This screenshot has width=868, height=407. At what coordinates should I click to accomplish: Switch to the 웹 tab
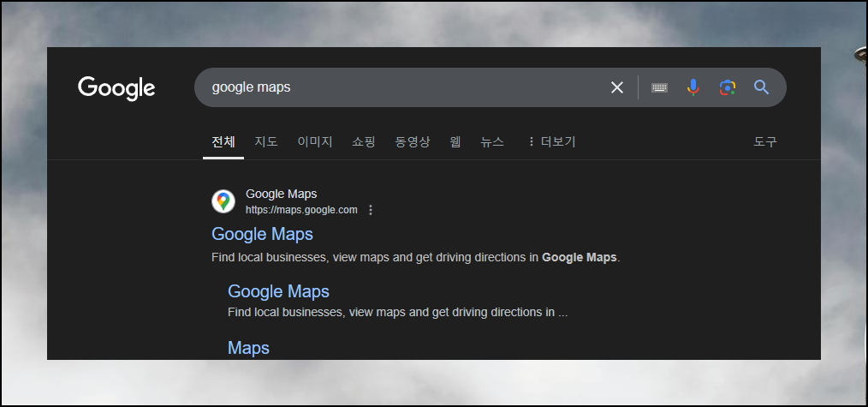455,141
